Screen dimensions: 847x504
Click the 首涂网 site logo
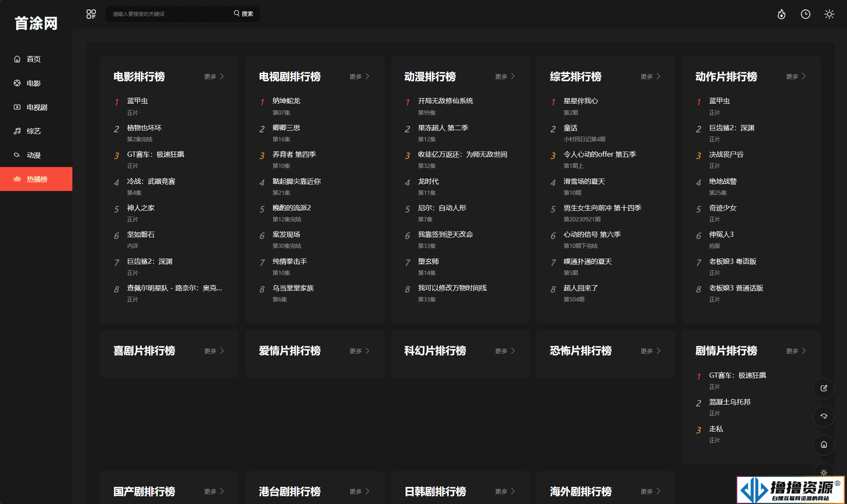coord(36,23)
